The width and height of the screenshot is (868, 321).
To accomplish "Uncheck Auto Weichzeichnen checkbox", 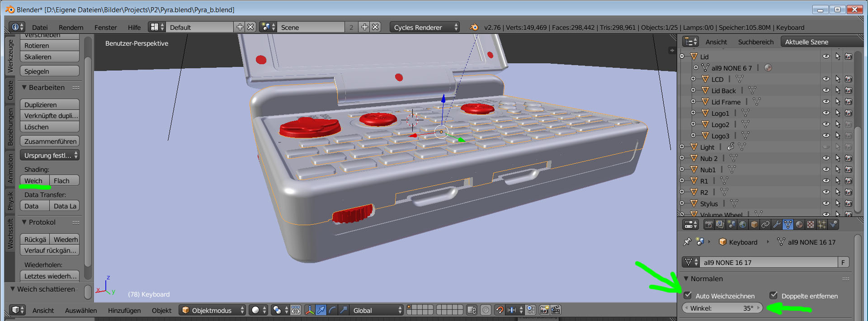I will click(x=688, y=295).
